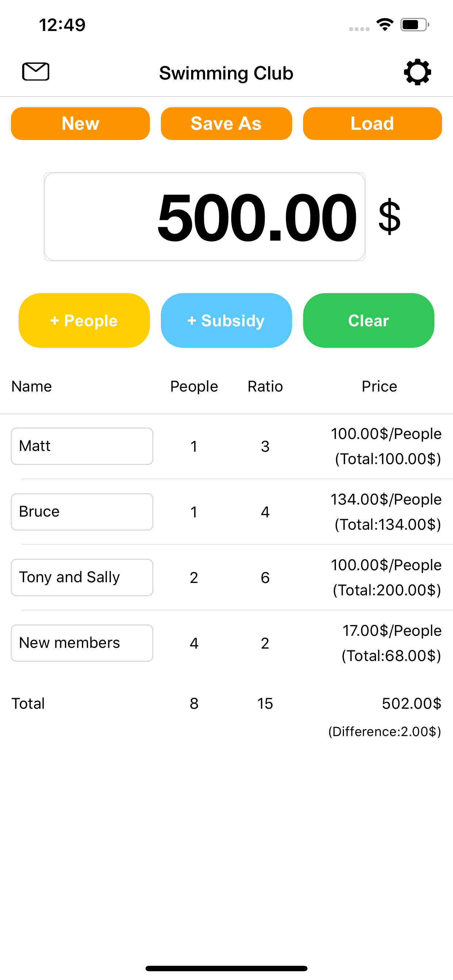Tap the Wi-Fi status icon

click(384, 25)
